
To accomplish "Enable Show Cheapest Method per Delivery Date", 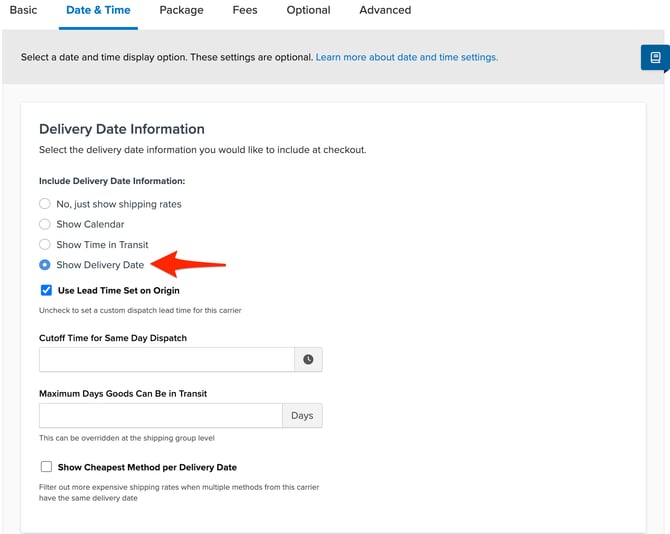I will 46,467.
